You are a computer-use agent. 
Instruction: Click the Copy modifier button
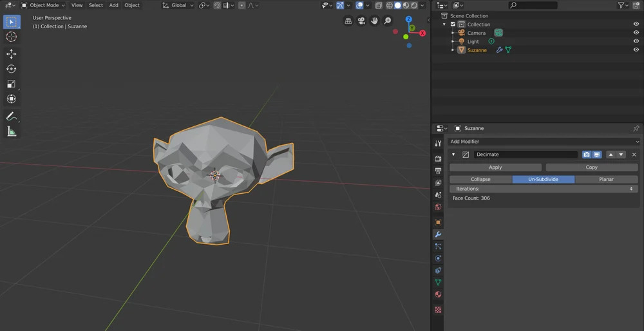591,167
